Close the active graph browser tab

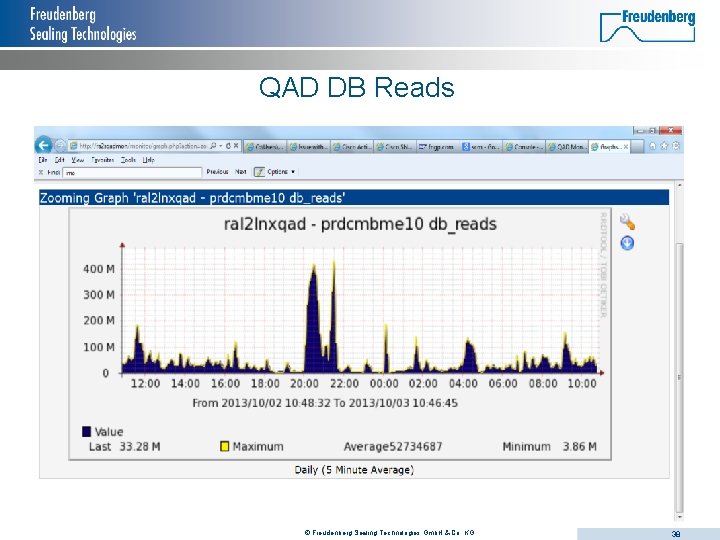click(x=626, y=147)
